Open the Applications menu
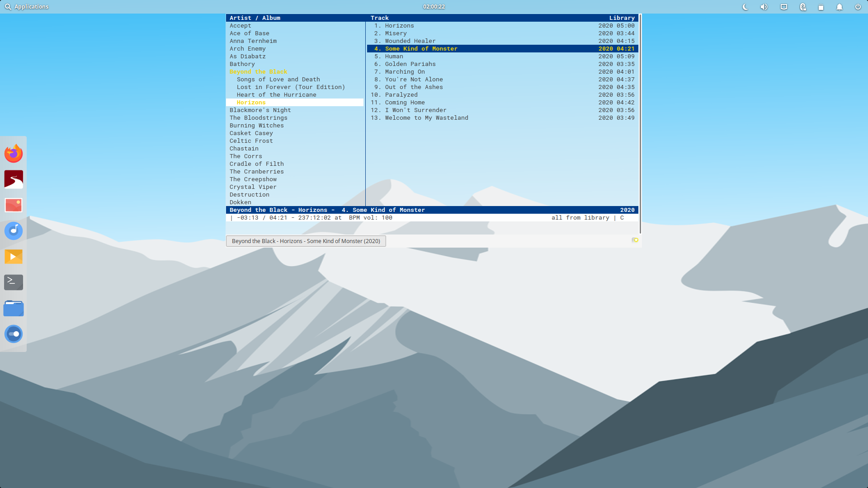This screenshot has height=488, width=868. point(27,7)
